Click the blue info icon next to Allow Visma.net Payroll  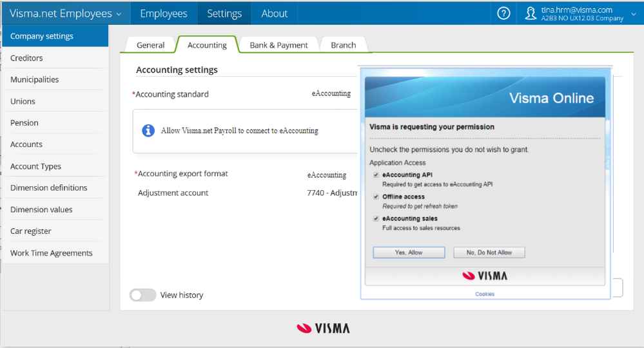click(x=148, y=130)
